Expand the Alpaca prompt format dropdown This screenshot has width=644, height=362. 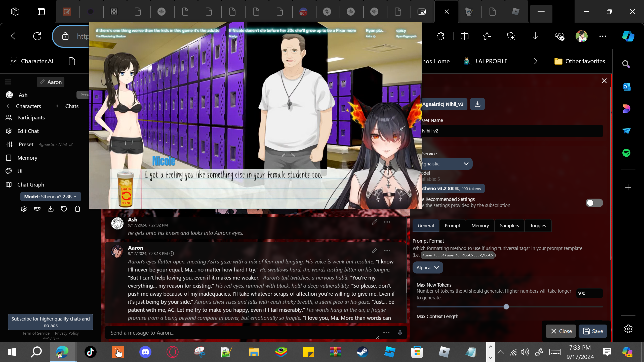(428, 267)
